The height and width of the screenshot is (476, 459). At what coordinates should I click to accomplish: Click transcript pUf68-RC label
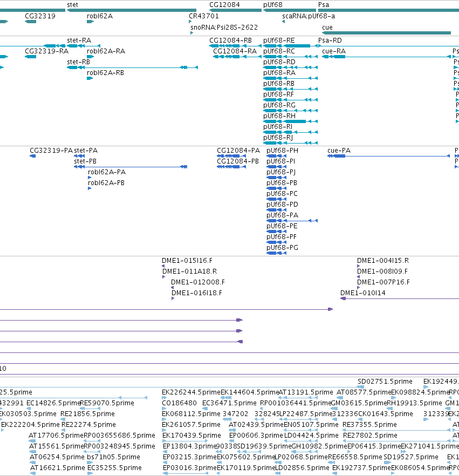coord(279,51)
